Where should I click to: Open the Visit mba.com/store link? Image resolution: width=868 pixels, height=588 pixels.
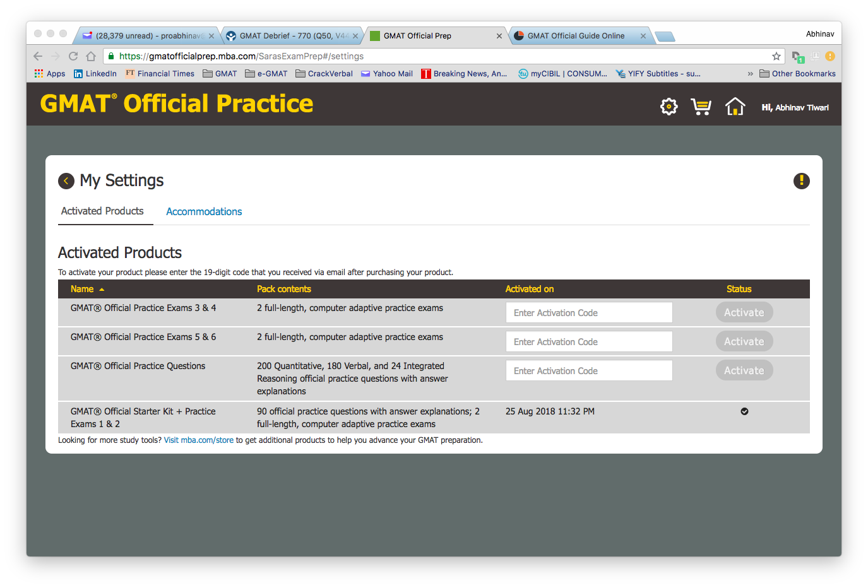pos(198,440)
